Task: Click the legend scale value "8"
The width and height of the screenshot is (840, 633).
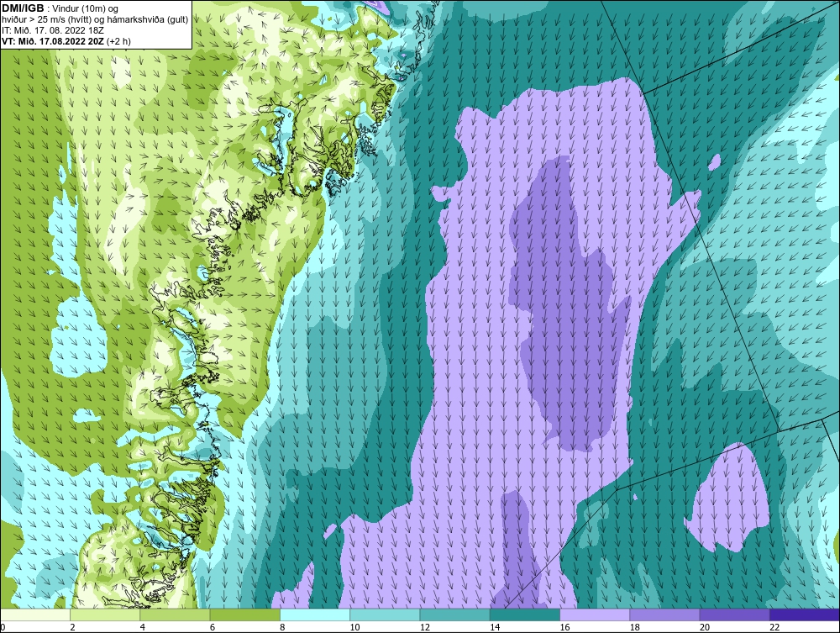Action: tap(282, 628)
